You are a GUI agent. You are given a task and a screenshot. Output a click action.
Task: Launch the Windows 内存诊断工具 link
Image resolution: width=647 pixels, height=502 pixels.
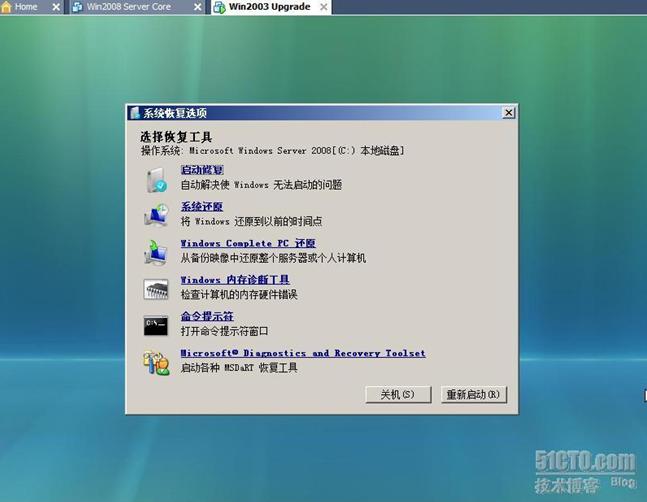pos(234,280)
